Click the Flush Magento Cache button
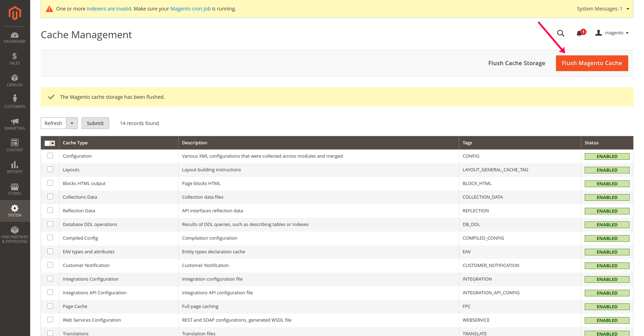The image size is (644, 336). pos(592,63)
